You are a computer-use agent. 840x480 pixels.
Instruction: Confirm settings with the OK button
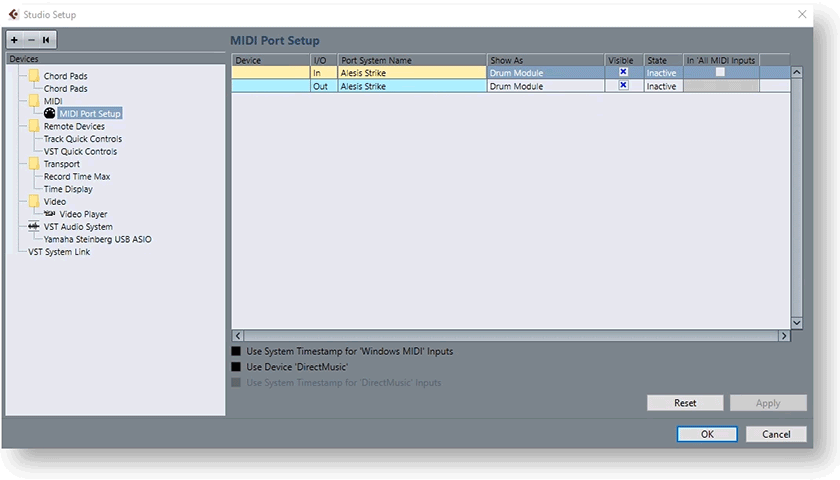(x=707, y=434)
